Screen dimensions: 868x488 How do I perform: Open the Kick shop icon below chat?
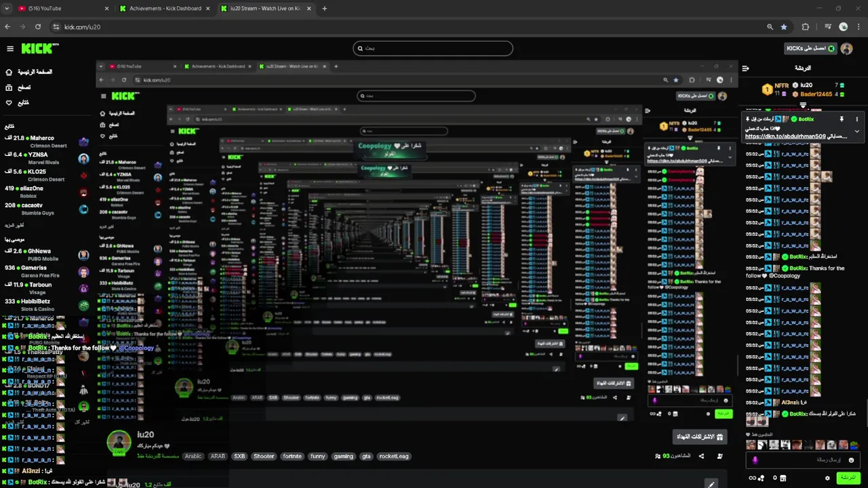coord(783,478)
